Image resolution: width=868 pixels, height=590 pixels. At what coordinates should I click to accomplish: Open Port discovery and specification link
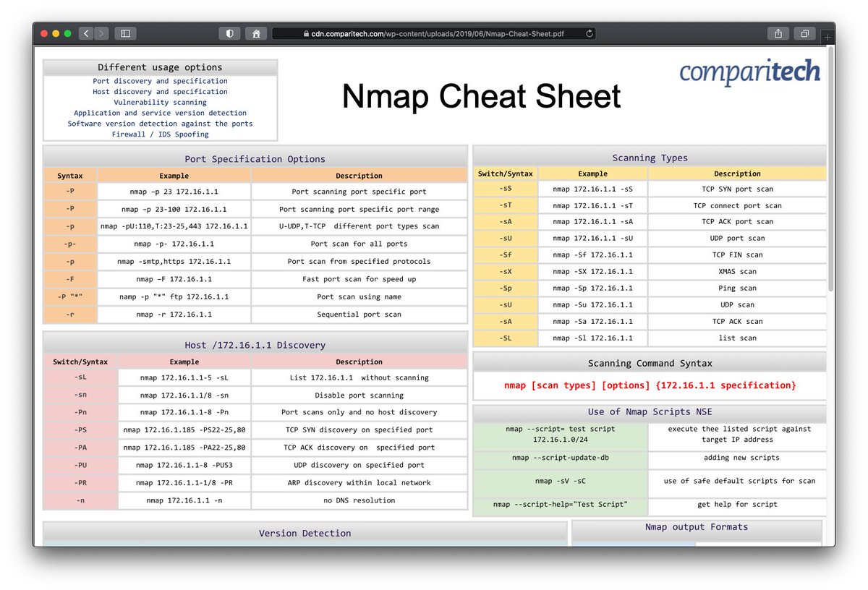pos(160,81)
